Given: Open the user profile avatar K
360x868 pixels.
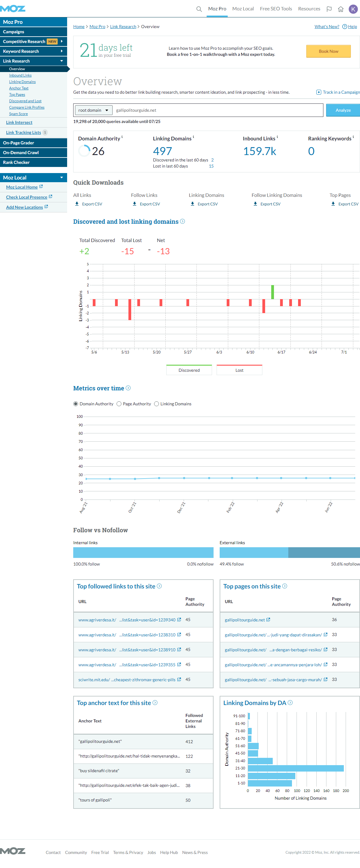Looking at the screenshot, I should [x=353, y=9].
